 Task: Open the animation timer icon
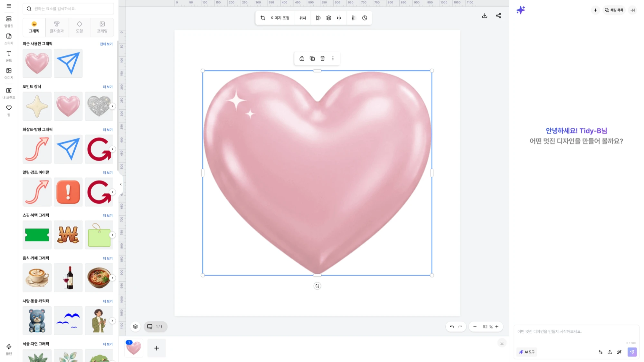click(365, 18)
